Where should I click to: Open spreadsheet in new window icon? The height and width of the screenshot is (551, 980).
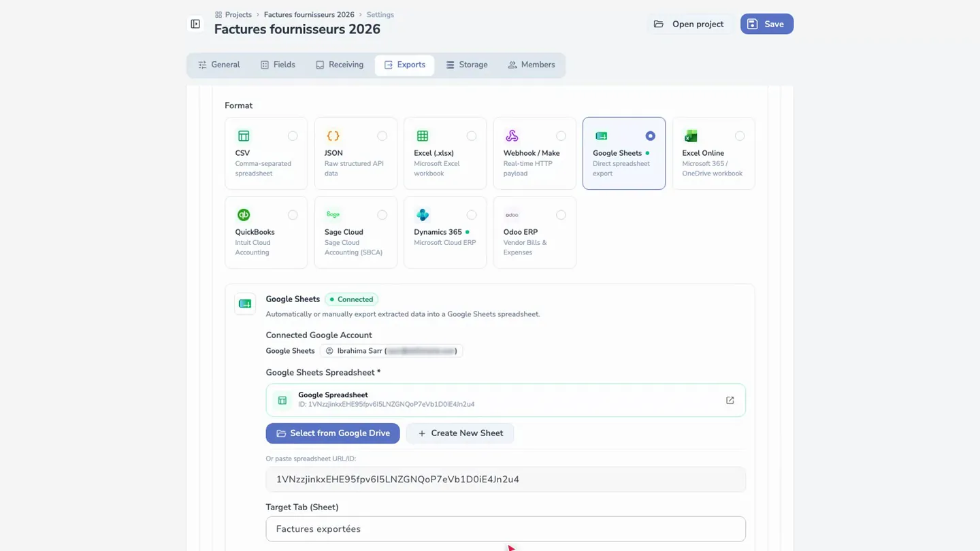[730, 400]
